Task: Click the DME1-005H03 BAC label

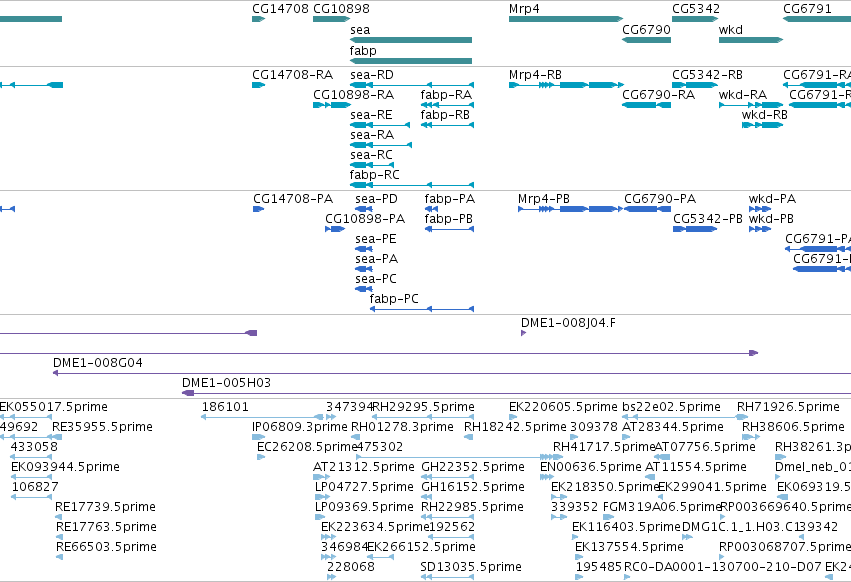Action: point(226,383)
